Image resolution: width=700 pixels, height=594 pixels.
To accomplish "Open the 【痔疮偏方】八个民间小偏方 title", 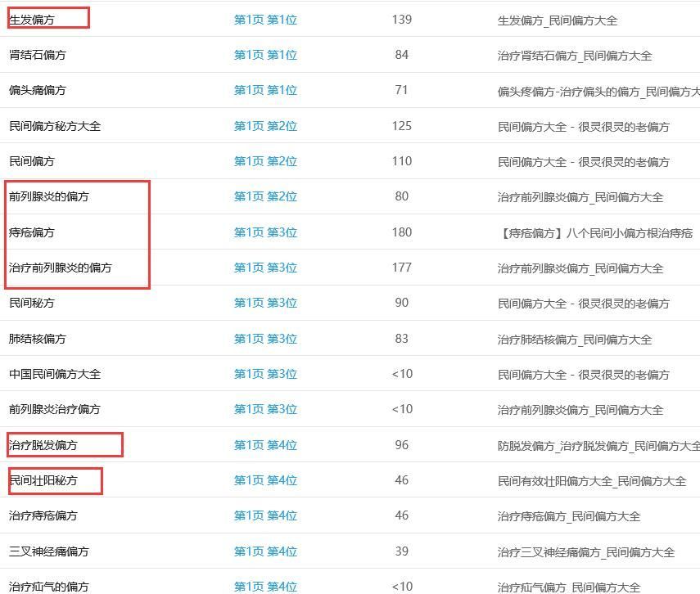I will click(594, 233).
